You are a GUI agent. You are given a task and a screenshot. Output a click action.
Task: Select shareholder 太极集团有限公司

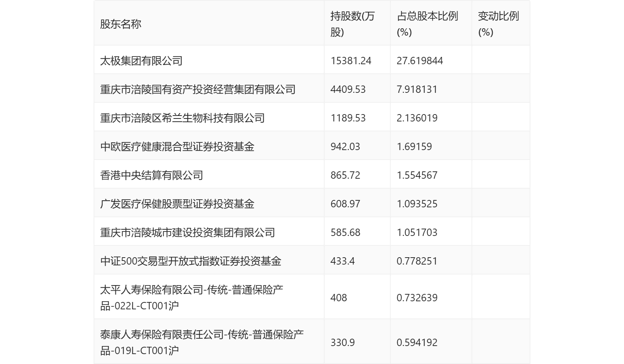click(141, 61)
